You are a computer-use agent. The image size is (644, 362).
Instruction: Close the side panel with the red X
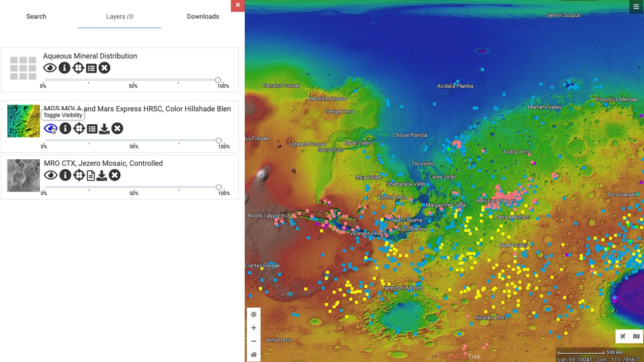(238, 5)
